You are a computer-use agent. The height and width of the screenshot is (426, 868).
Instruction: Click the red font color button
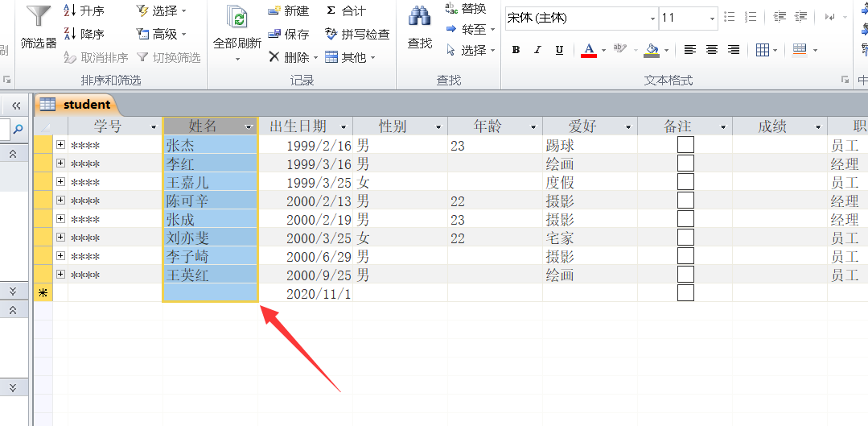pos(589,50)
